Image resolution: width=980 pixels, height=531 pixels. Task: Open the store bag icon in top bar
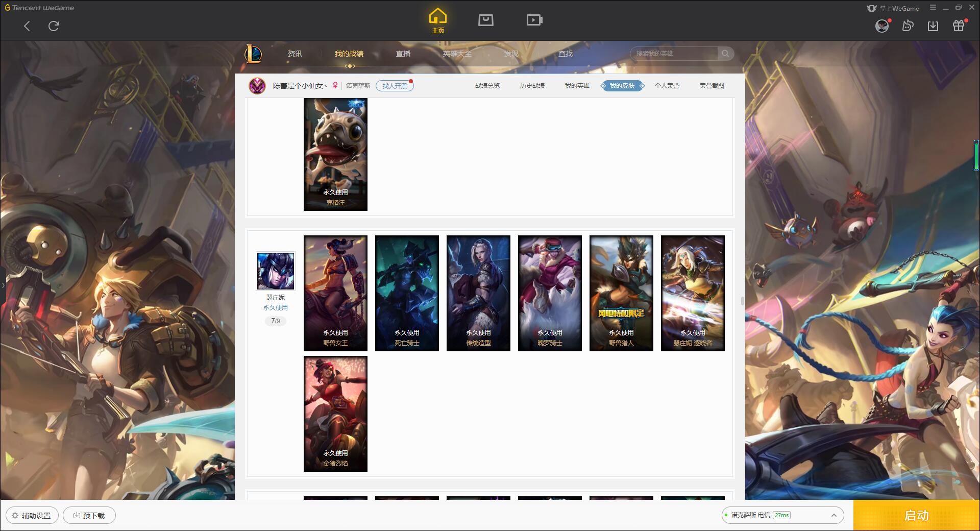click(x=485, y=20)
